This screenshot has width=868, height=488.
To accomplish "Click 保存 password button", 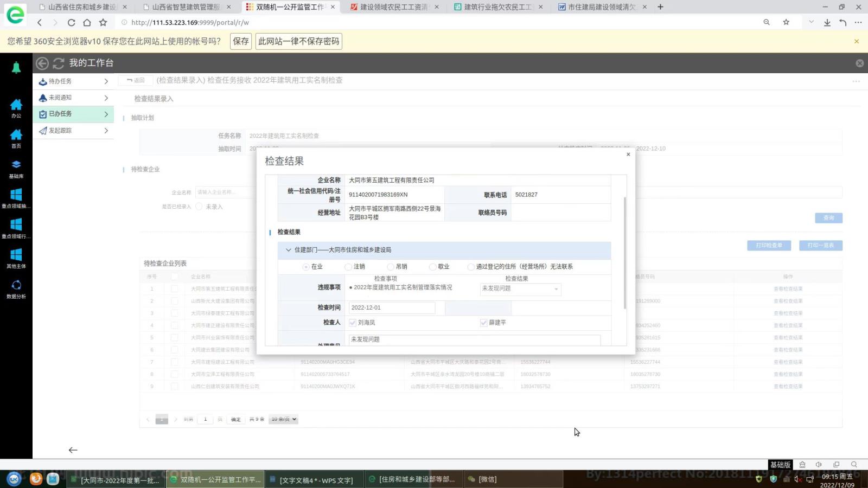I will (x=241, y=41).
